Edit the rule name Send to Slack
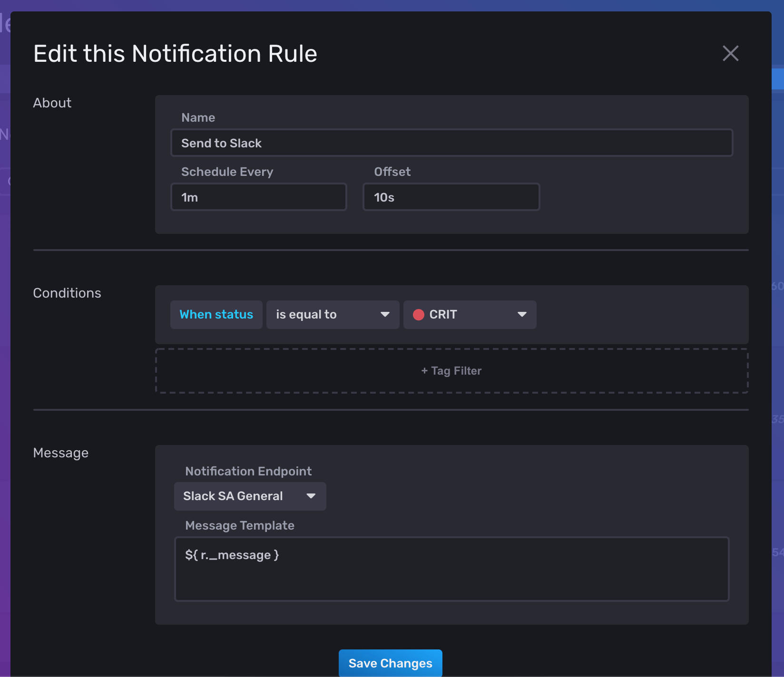 click(x=451, y=143)
